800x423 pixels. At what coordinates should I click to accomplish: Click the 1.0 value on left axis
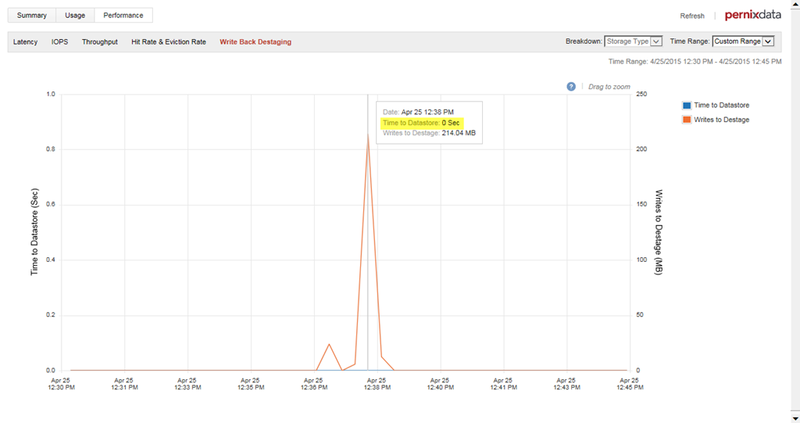click(51, 94)
